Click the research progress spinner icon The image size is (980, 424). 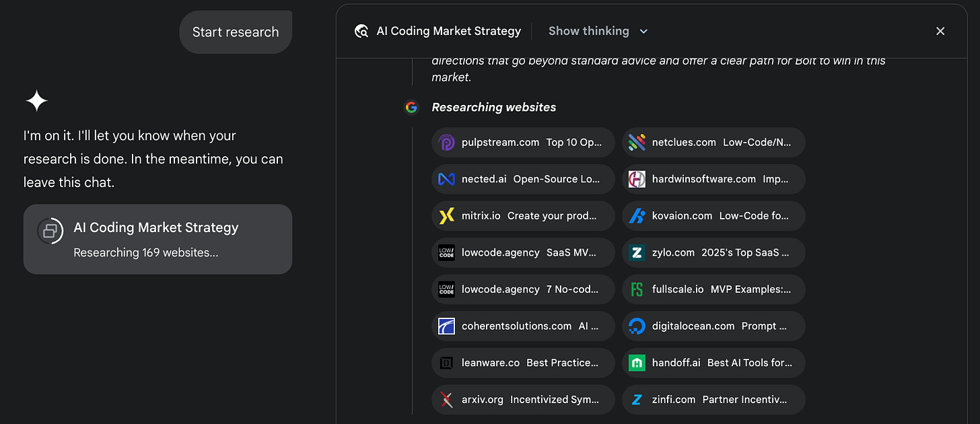[50, 232]
